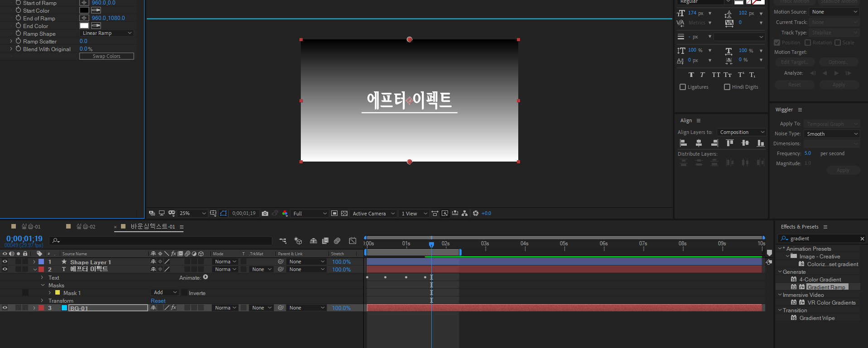Align layers to the left edge
The width and height of the screenshot is (868, 348).
(684, 143)
